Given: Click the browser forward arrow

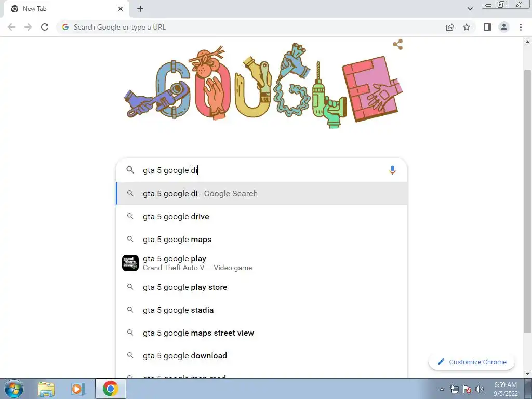Looking at the screenshot, I should coord(28,27).
